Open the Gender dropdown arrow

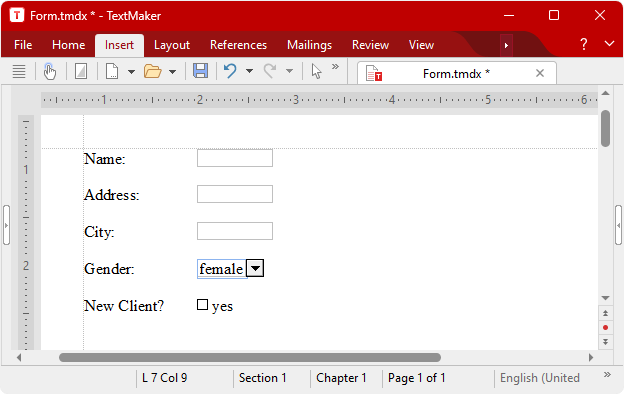pyautogui.click(x=255, y=268)
